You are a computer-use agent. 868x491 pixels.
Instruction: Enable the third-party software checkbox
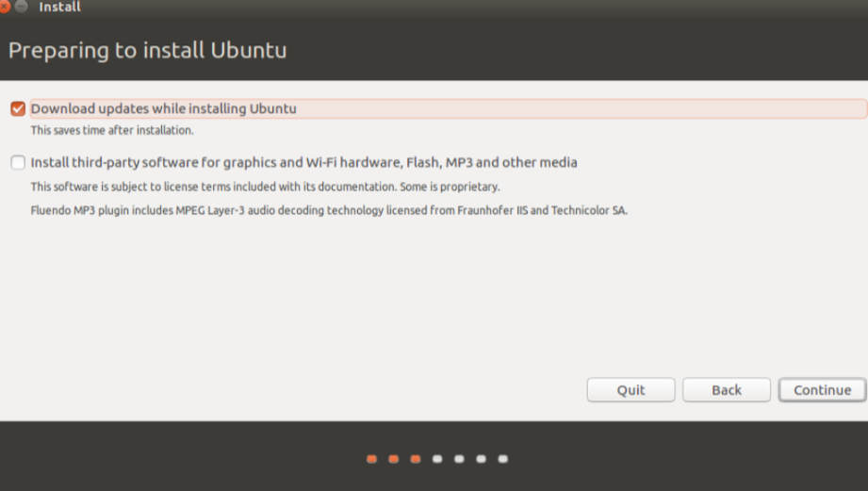pyautogui.click(x=18, y=162)
